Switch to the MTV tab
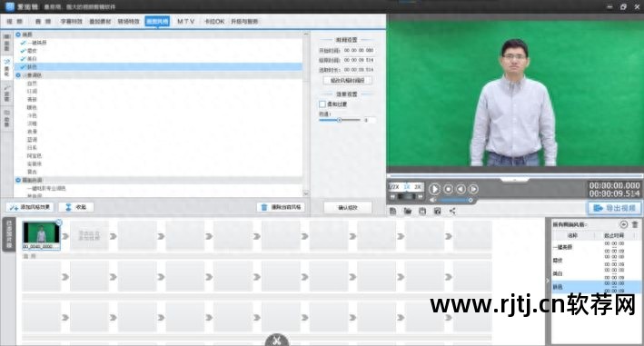Viewport: 644px width, 346px height. 185,22
